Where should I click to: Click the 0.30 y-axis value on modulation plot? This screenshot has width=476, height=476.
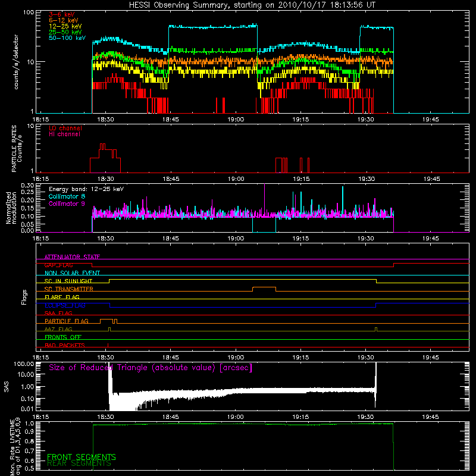(27, 185)
